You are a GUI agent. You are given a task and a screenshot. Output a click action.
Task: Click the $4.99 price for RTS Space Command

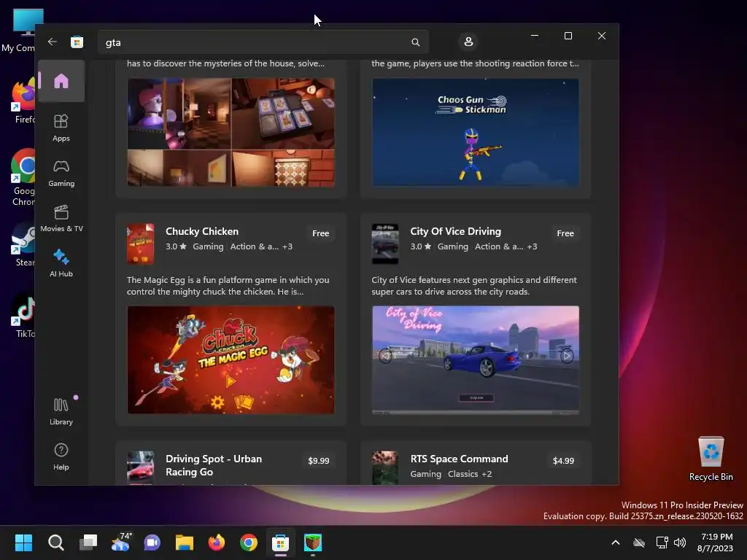point(564,461)
